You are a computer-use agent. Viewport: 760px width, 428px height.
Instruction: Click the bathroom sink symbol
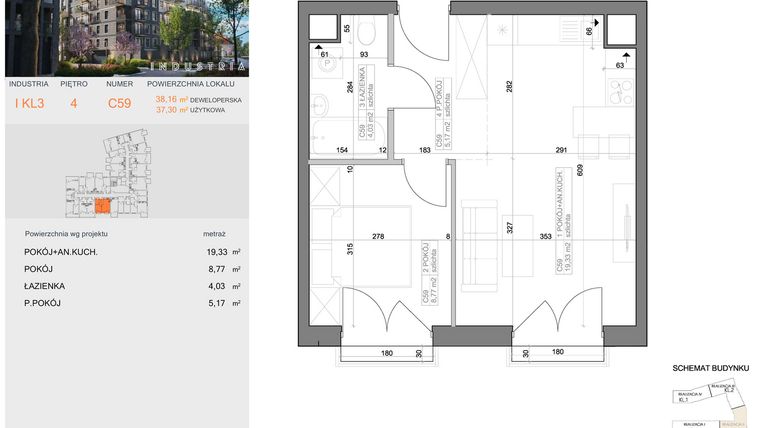[318, 102]
